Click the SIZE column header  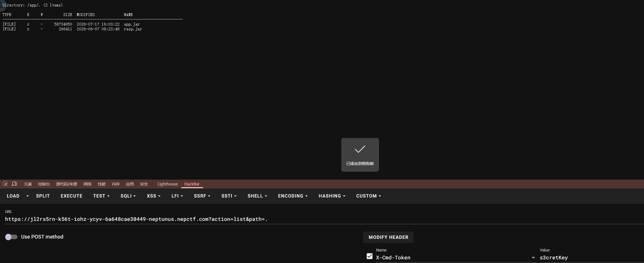pyautogui.click(x=68, y=15)
